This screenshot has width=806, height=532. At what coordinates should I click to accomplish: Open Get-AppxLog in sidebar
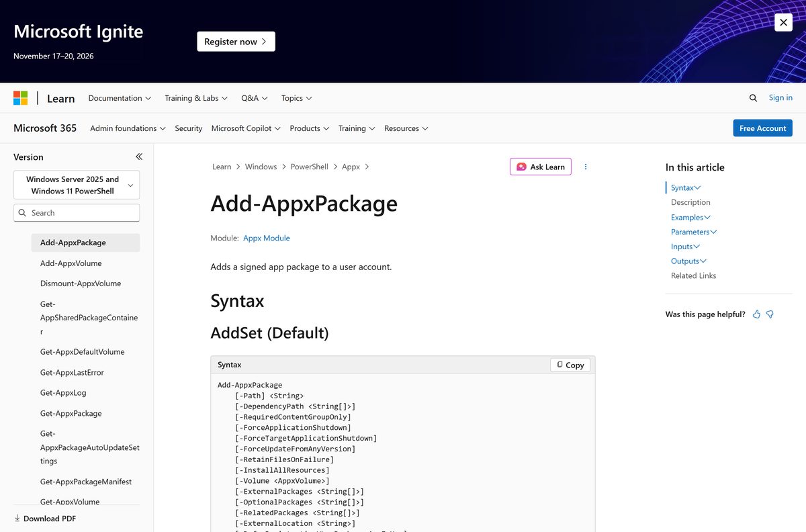point(63,393)
